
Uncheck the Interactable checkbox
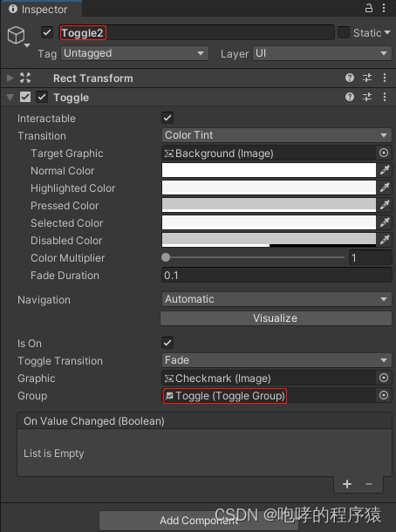click(167, 118)
